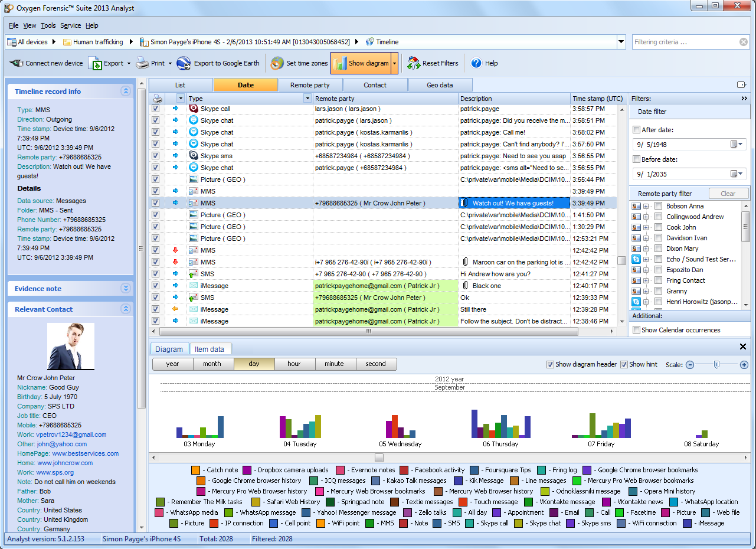Switch to the List tab

[x=181, y=85]
